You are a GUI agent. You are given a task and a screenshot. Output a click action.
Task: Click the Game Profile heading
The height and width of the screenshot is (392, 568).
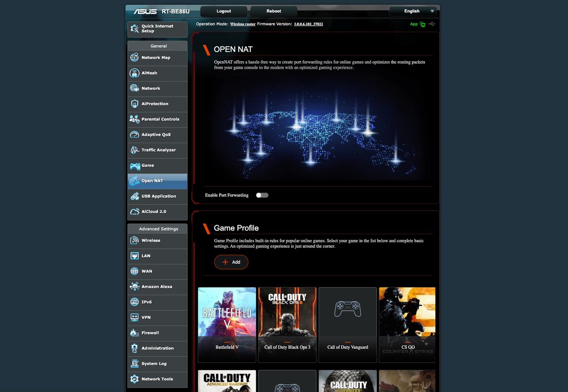(x=236, y=228)
